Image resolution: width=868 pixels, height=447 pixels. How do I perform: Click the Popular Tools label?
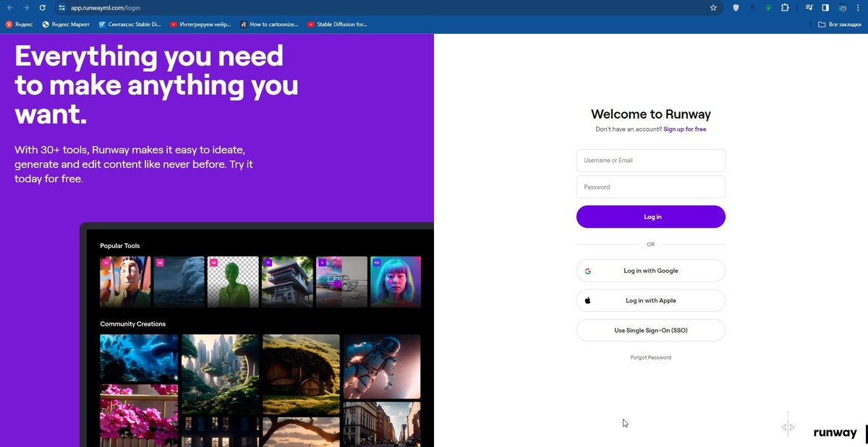(x=120, y=246)
